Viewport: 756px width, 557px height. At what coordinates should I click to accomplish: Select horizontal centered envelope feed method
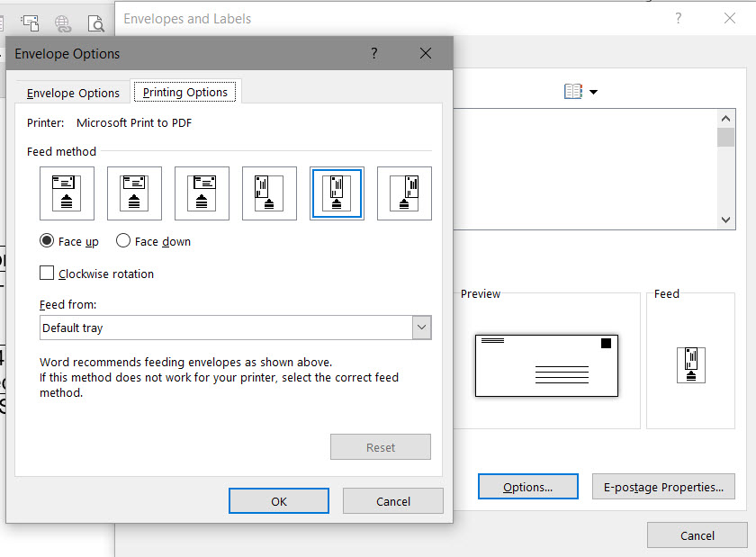(x=134, y=193)
